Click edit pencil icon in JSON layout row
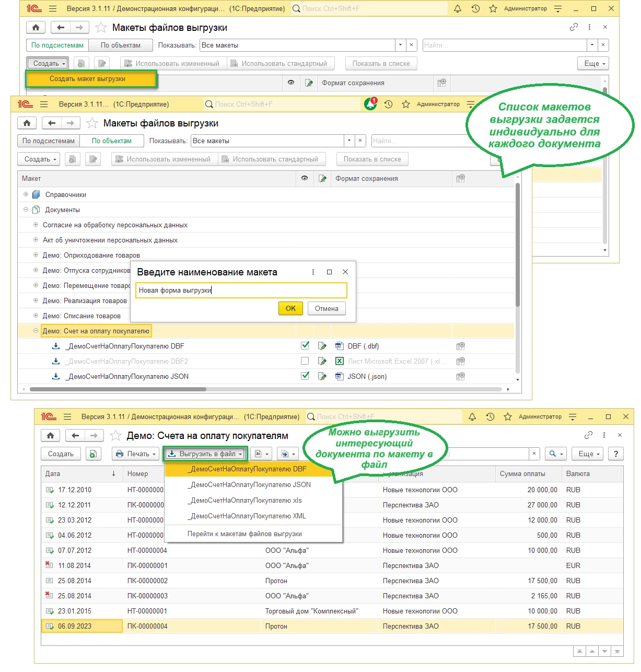 322,376
